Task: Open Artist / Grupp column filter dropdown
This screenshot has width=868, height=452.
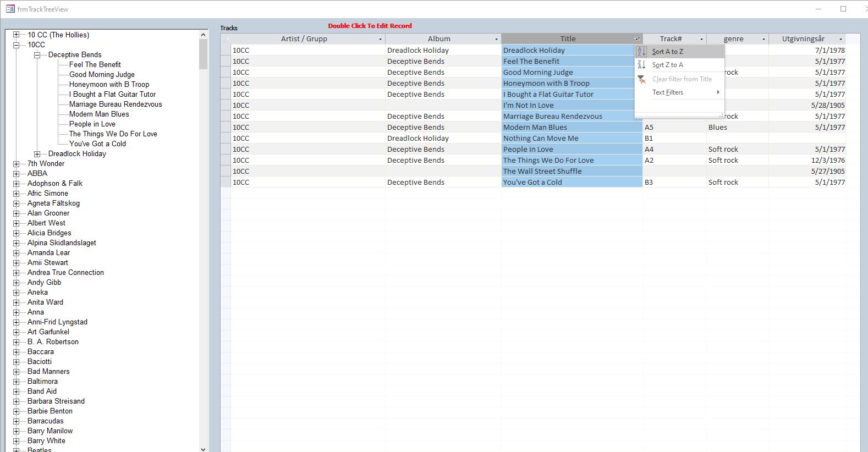Action: pos(380,39)
